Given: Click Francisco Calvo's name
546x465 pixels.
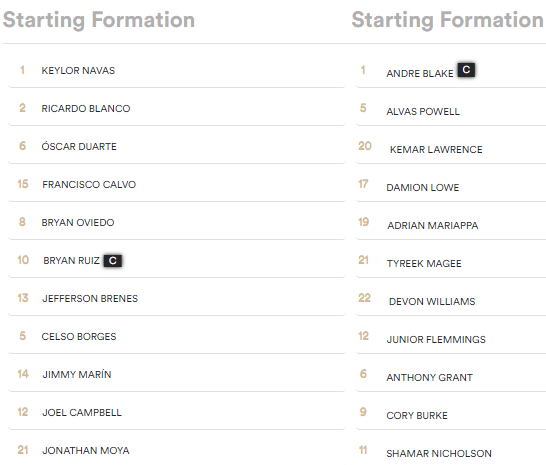Looking at the screenshot, I should pyautogui.click(x=89, y=185).
